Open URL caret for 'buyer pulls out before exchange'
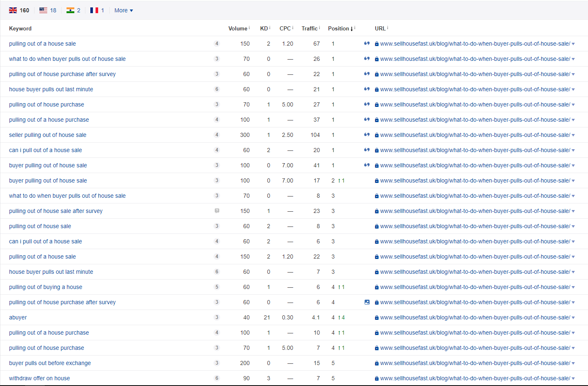The width and height of the screenshot is (588, 386). click(x=573, y=363)
